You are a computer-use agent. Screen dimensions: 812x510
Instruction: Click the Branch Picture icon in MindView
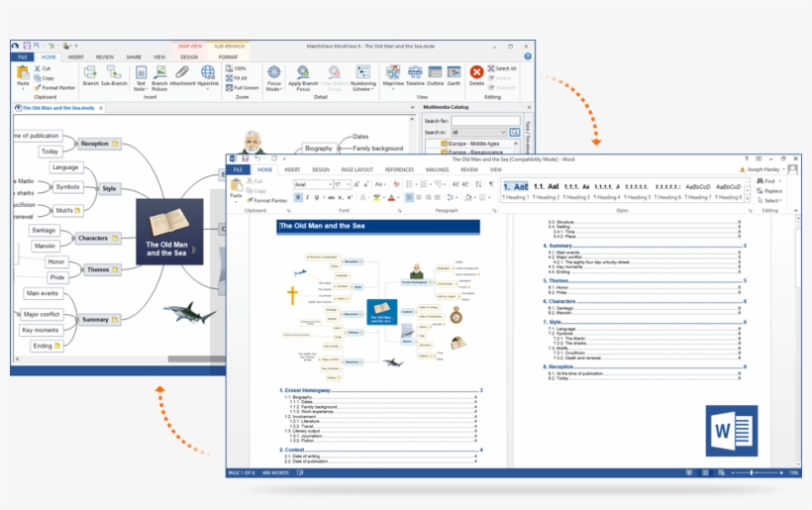(x=159, y=77)
